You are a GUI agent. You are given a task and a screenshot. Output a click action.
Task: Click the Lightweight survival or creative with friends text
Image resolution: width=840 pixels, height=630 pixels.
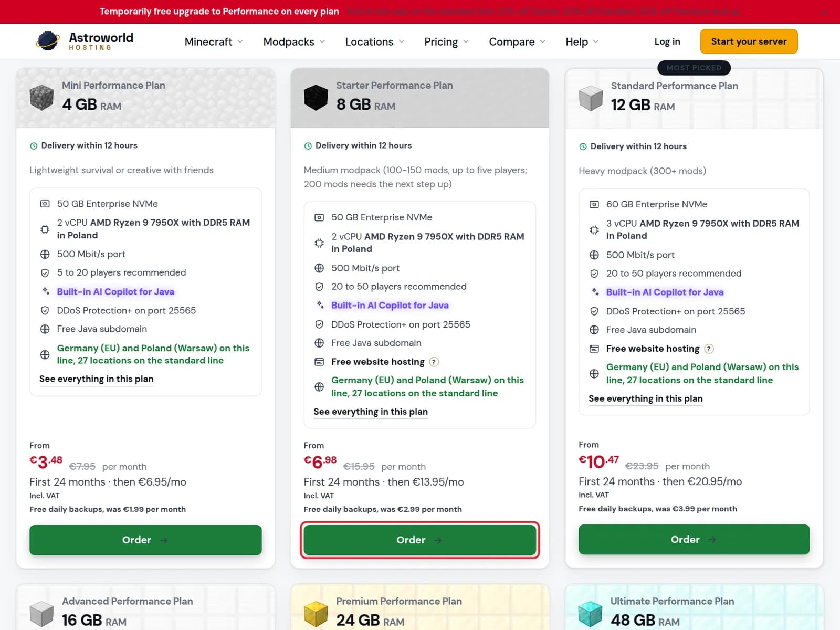121,170
